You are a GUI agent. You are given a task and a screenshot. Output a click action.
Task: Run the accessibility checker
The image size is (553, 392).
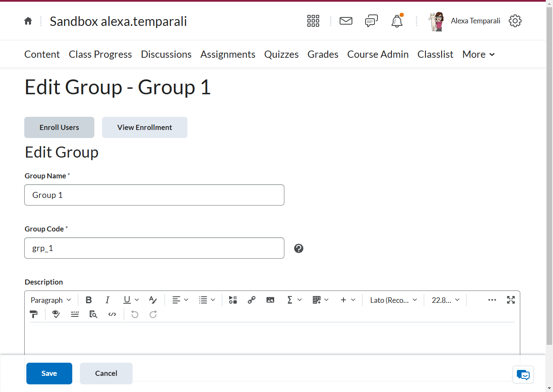(56, 314)
